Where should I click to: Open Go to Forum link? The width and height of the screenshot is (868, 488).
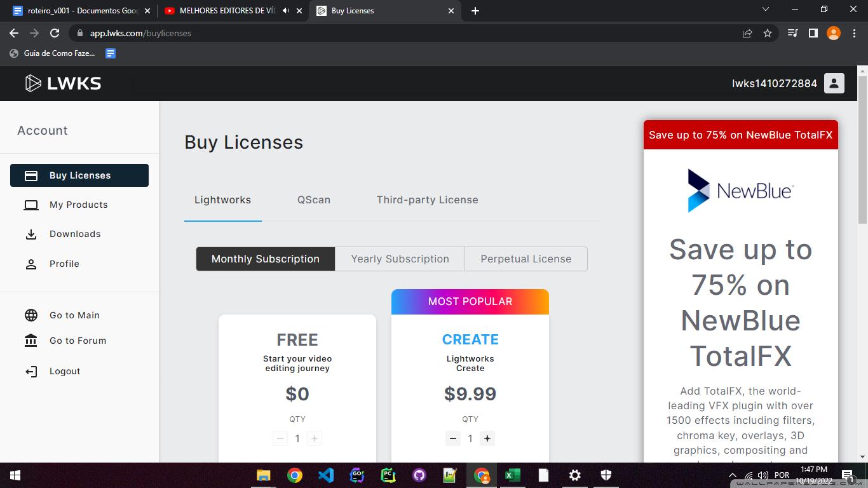[x=78, y=341]
